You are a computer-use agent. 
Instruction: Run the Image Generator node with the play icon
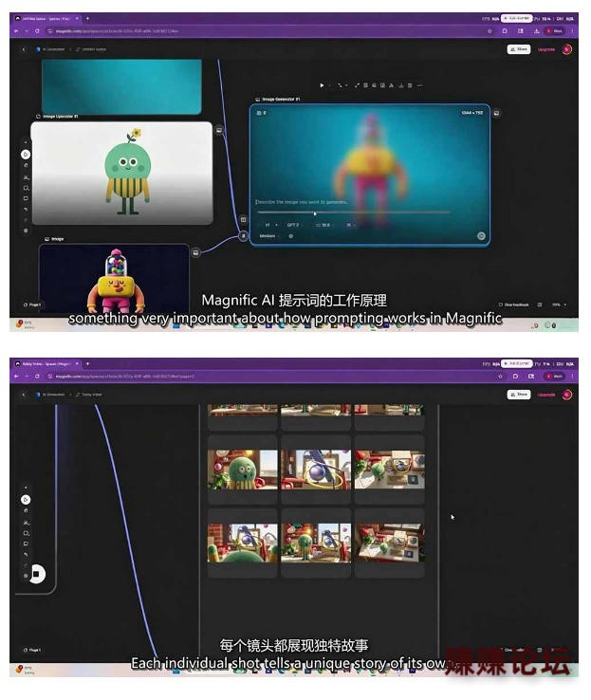pyautogui.click(x=322, y=85)
